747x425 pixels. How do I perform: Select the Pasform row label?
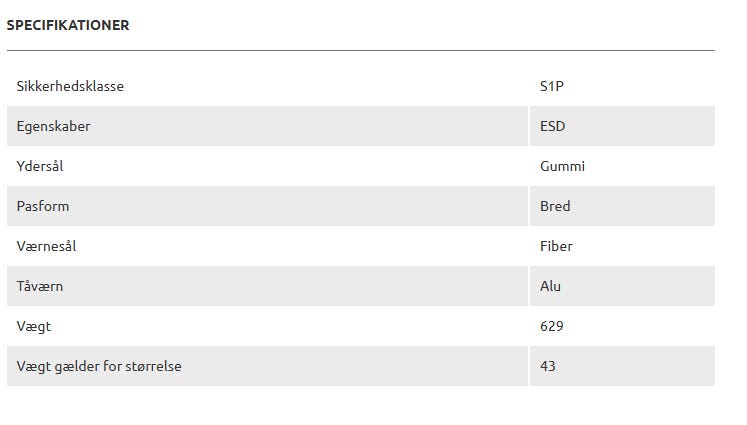pos(43,206)
